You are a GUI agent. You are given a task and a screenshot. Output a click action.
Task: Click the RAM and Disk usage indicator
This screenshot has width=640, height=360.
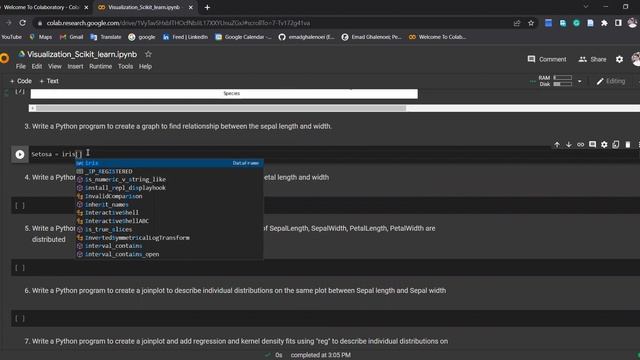pos(555,81)
